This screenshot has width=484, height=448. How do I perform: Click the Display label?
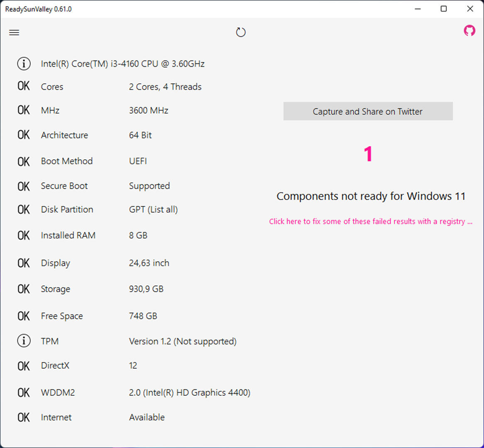pyautogui.click(x=56, y=263)
